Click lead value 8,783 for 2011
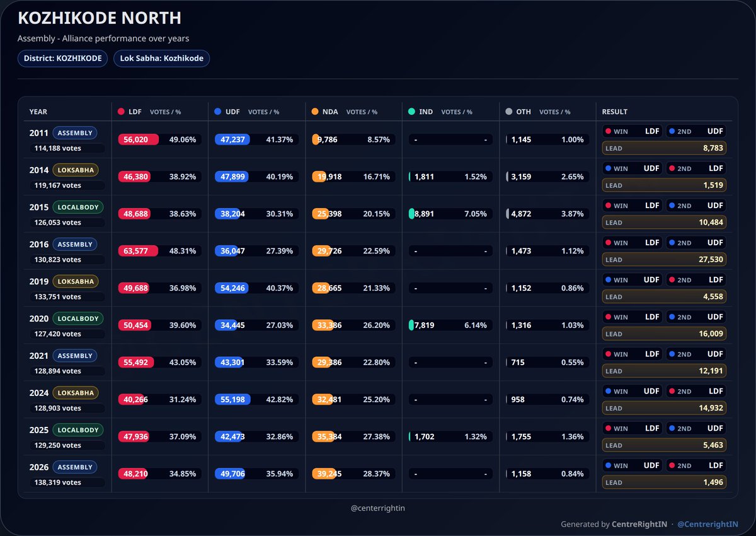Image resolution: width=756 pixels, height=536 pixels. pyautogui.click(x=712, y=148)
